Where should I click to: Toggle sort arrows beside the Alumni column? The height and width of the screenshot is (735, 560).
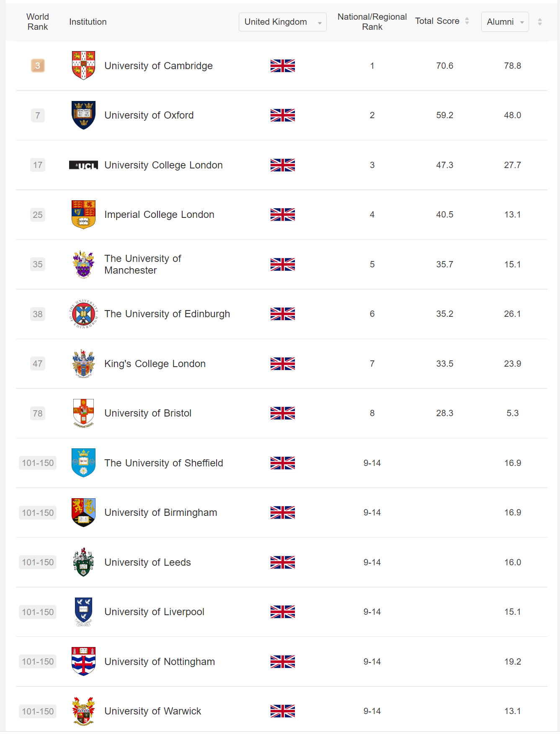[x=540, y=22]
